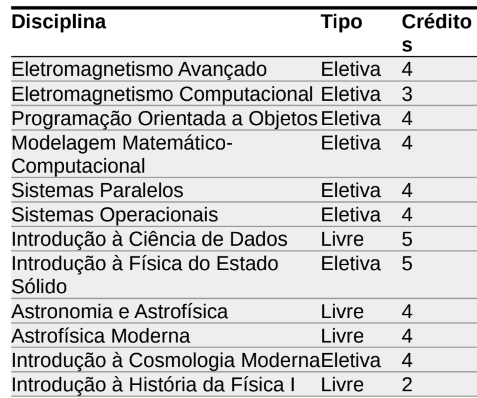
Task: Click the Tipo column header
Action: click(x=341, y=22)
